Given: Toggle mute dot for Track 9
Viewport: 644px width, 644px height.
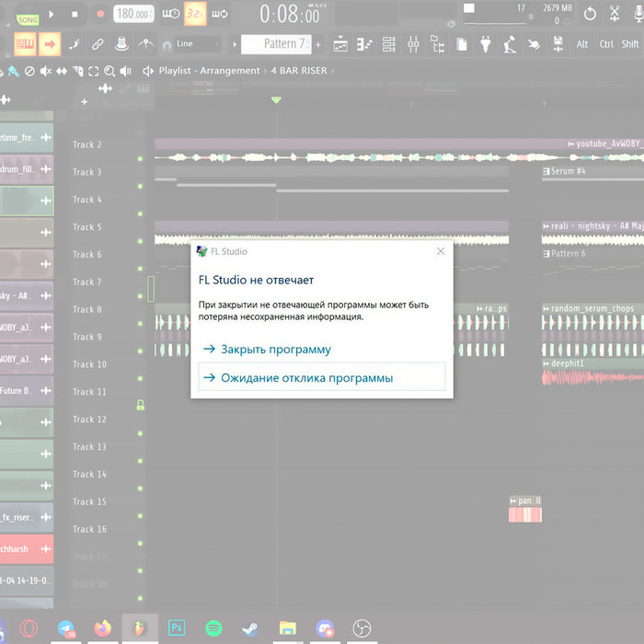Looking at the screenshot, I should pos(140,351).
